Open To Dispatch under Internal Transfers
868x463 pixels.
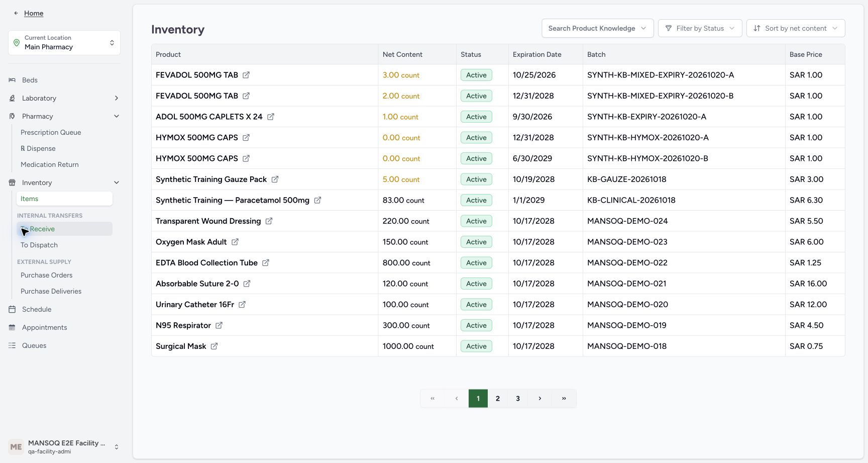pyautogui.click(x=39, y=245)
